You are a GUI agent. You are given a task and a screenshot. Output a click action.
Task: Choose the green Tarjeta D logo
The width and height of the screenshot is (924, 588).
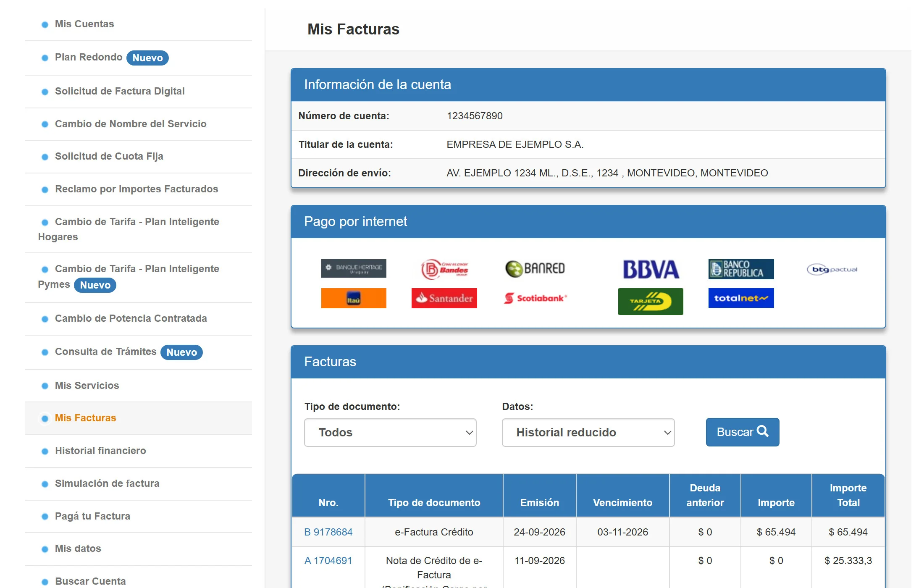click(x=651, y=301)
